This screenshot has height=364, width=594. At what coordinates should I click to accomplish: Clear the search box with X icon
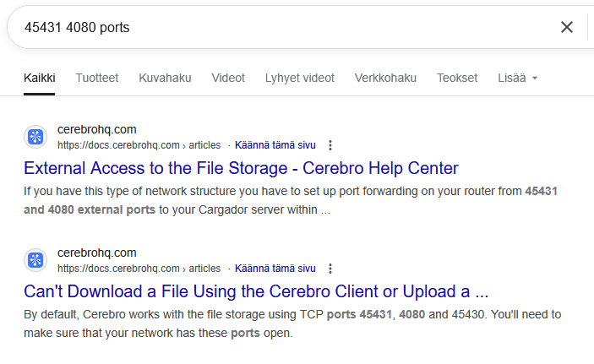(x=567, y=27)
